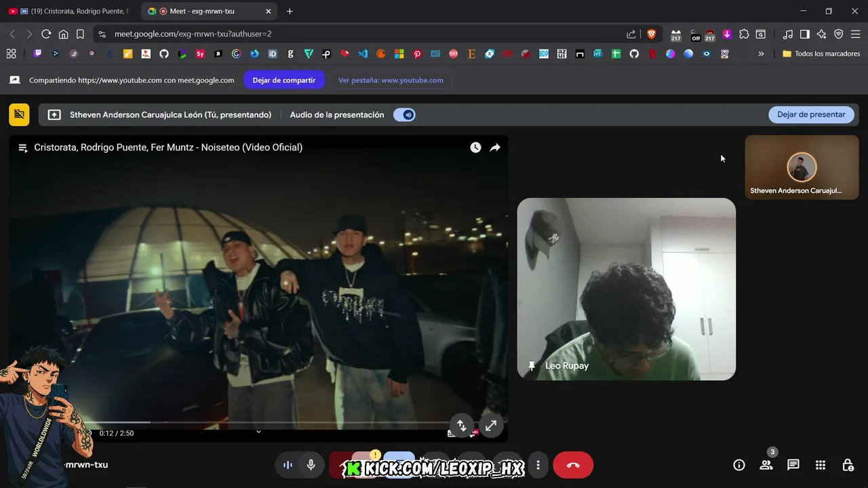Click the YouTube watch later clock icon
The height and width of the screenshot is (488, 868).
475,147
